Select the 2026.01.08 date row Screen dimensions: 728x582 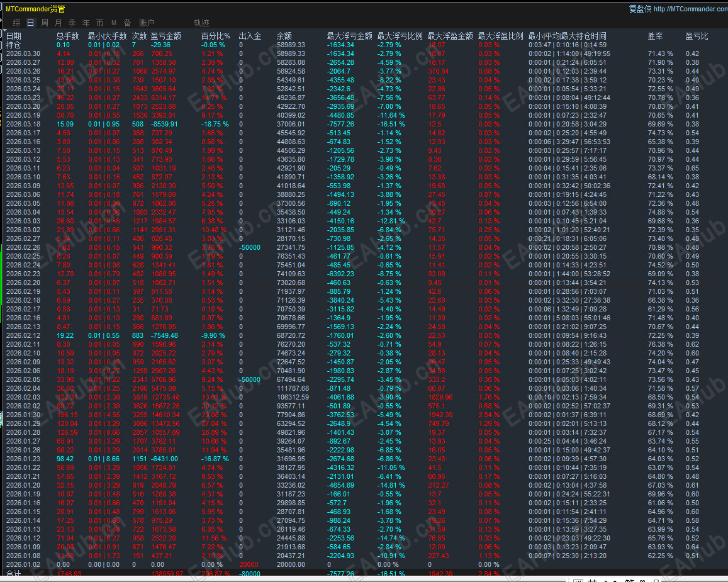[23, 556]
